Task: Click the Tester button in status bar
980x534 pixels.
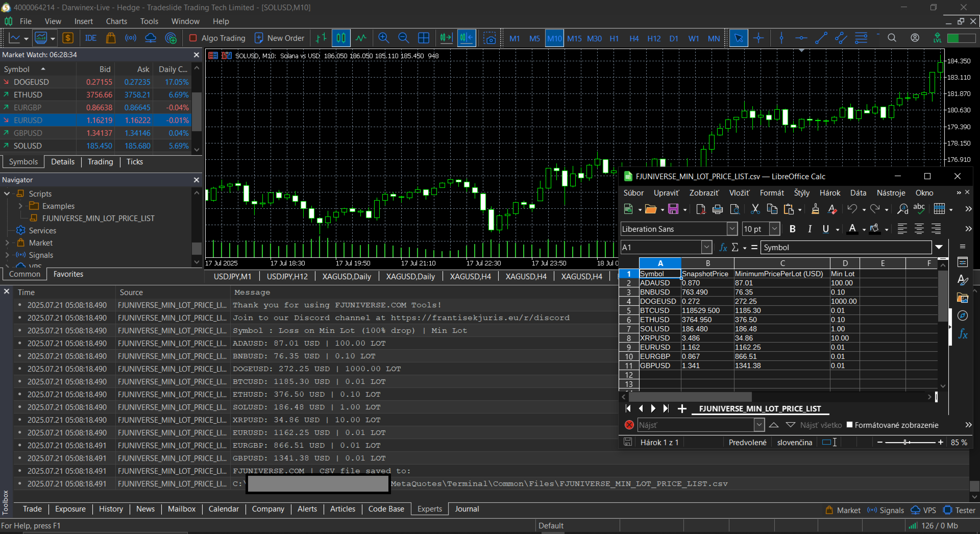Action: (x=960, y=511)
